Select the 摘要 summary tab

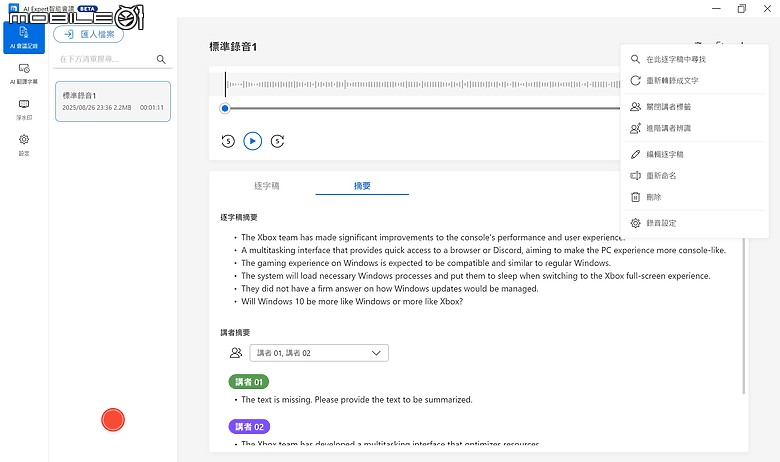pos(362,186)
